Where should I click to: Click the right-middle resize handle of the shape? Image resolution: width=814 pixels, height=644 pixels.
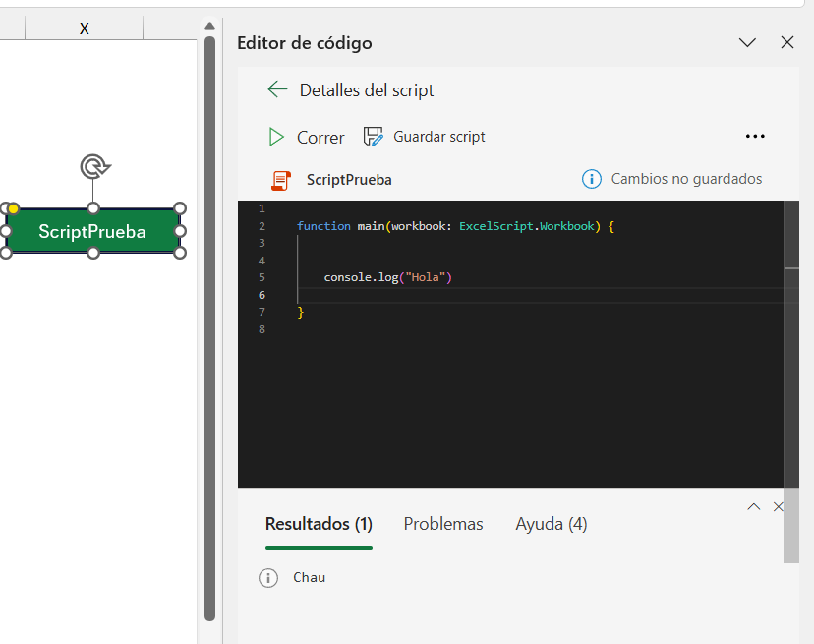(180, 231)
